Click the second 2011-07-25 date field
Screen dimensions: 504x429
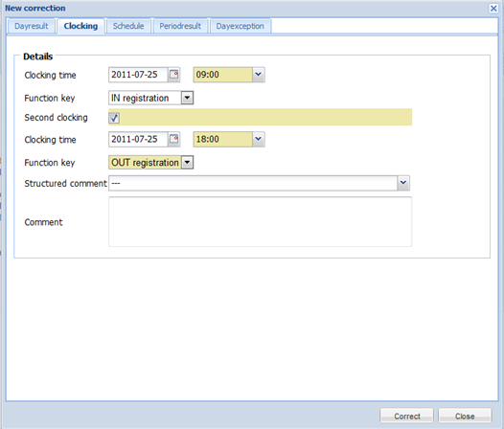(x=138, y=139)
